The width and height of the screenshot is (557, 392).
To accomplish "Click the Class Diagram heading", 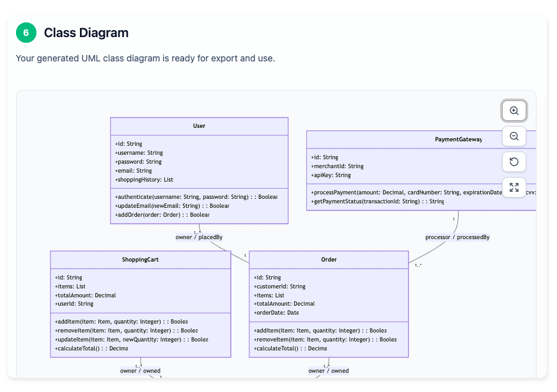I will point(86,32).
